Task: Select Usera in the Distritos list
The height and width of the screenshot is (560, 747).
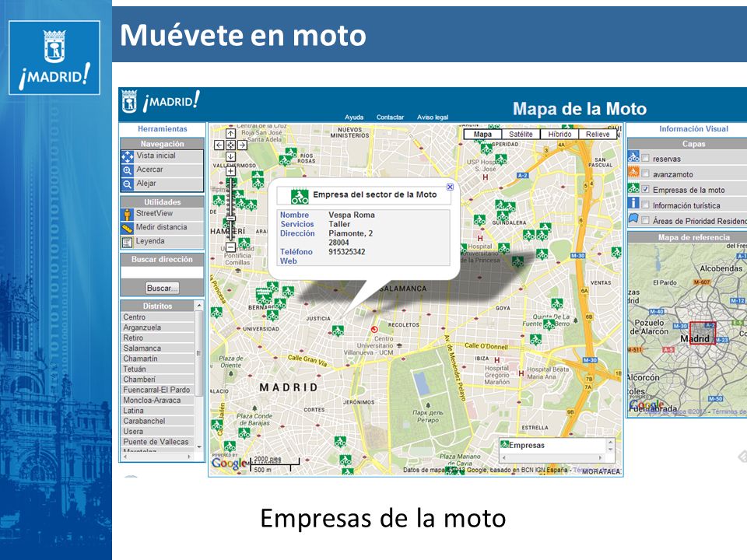Action: coord(158,431)
